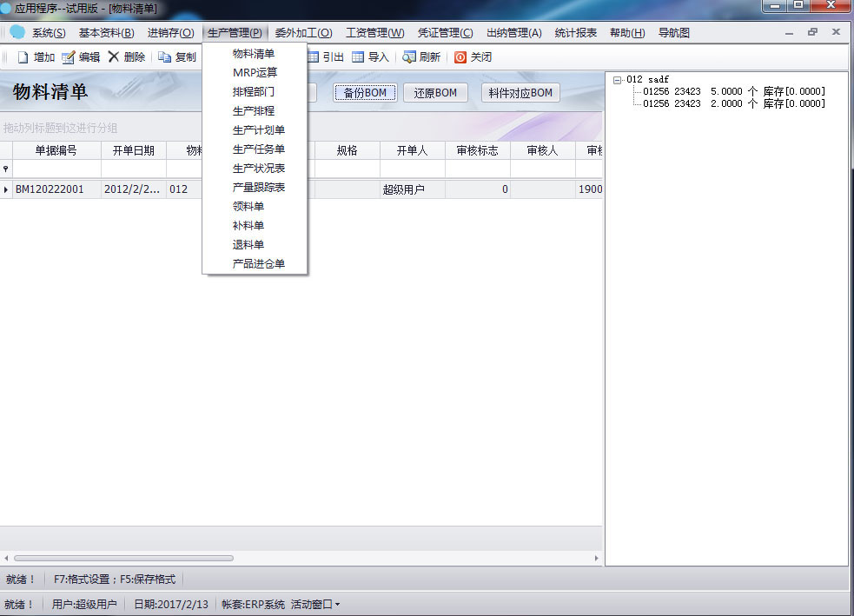Click the right arrow of the grid's horizontal scrollbar

tap(596, 559)
